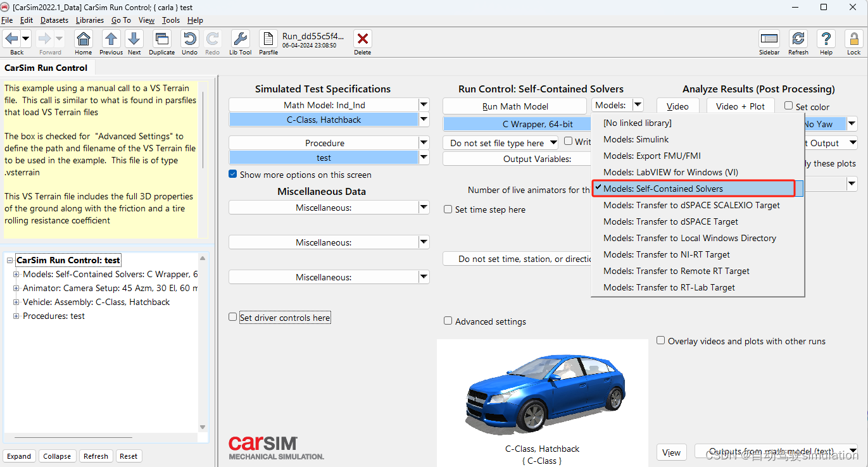Click the Reset button under tree
This screenshot has width=868, height=467.
129,456
